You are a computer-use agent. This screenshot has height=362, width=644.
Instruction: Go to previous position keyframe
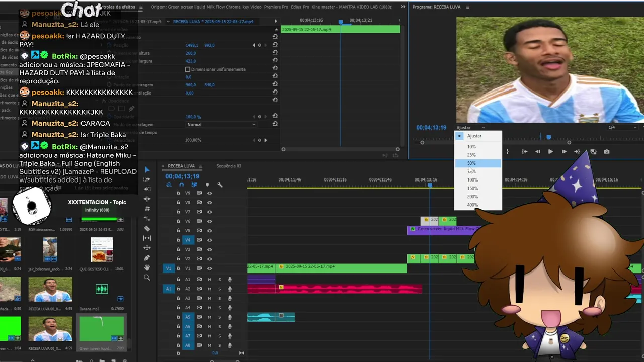pos(254,45)
